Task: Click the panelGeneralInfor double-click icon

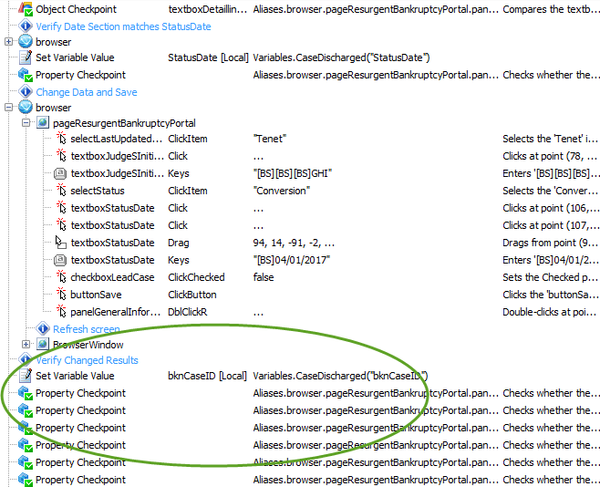Action: (60, 312)
